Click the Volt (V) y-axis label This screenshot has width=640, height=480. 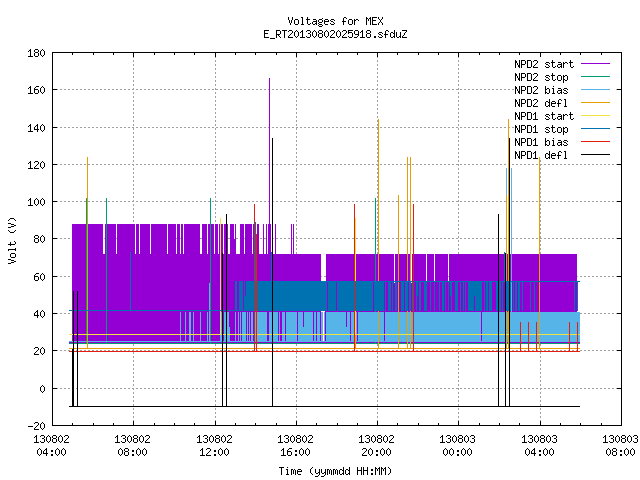13,240
